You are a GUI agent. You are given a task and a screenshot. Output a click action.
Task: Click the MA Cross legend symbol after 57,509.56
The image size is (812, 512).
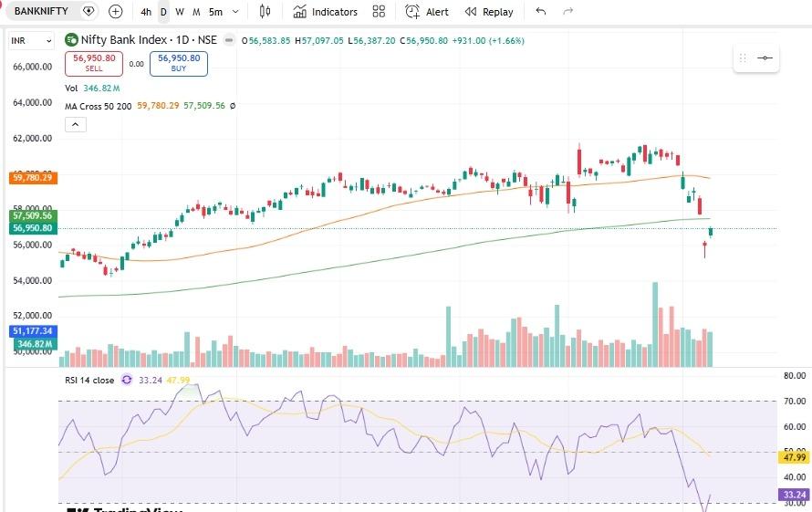pyautogui.click(x=233, y=106)
